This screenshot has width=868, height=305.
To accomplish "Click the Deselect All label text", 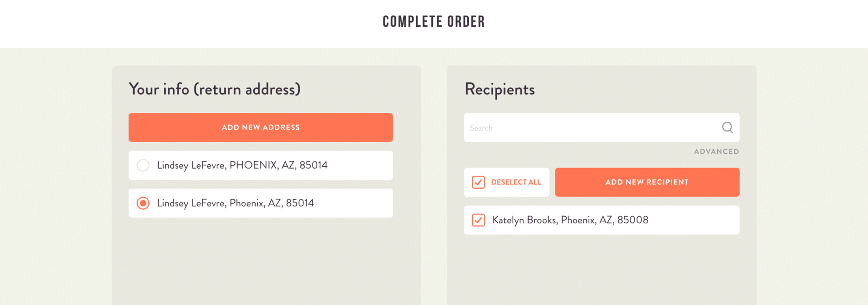I will click(x=516, y=182).
